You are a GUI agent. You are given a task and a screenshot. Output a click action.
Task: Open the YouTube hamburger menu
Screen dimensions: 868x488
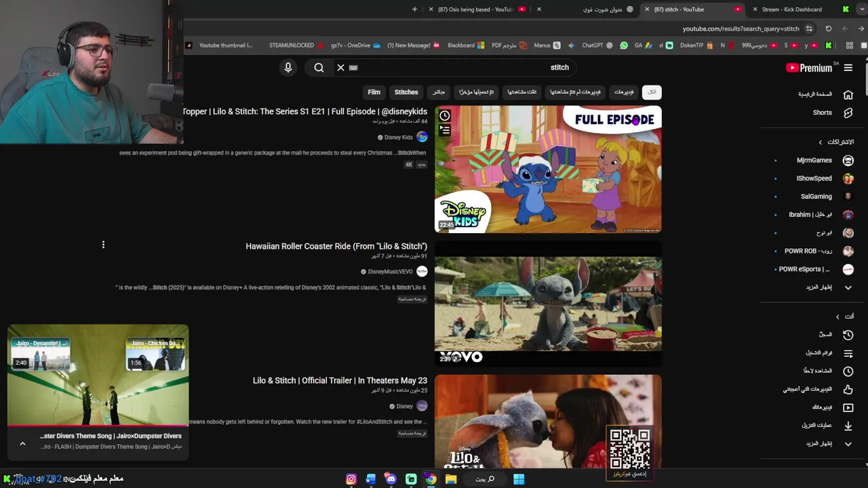(x=848, y=68)
